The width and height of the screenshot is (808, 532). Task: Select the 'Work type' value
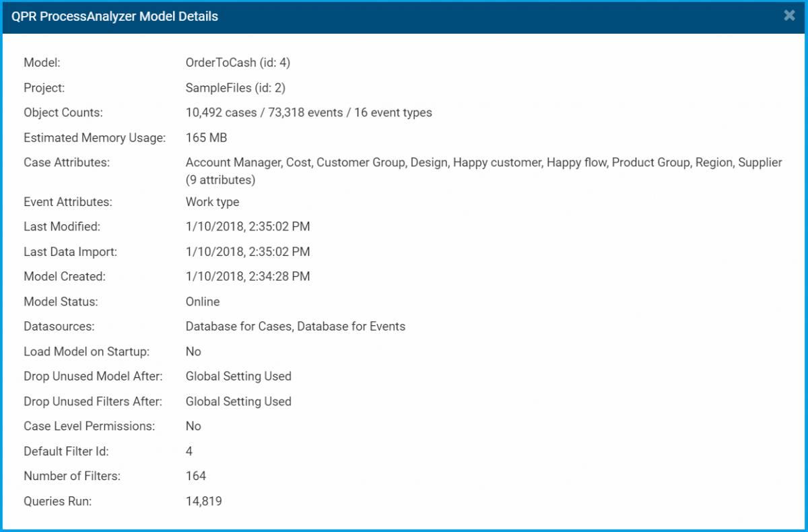212,201
